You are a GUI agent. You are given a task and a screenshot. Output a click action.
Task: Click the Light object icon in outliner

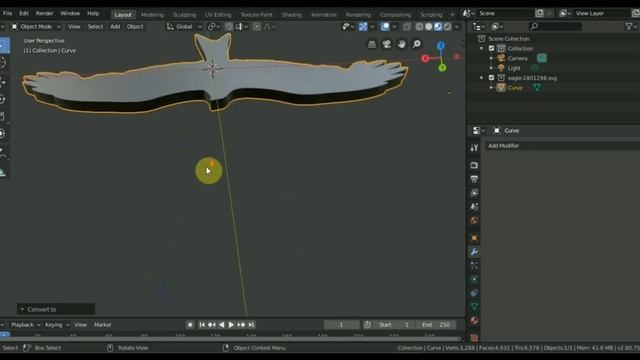pyautogui.click(x=501, y=68)
